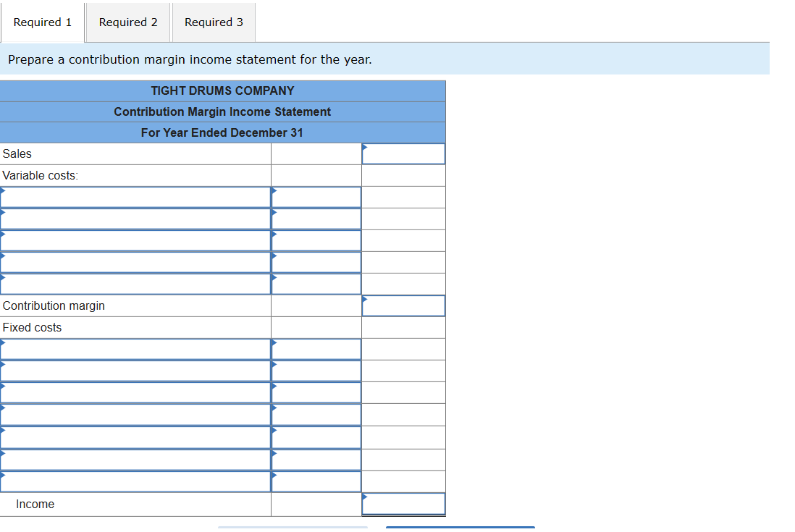Open the last fixed cost row dropdown
The width and height of the screenshot is (795, 532).
pyautogui.click(x=135, y=481)
